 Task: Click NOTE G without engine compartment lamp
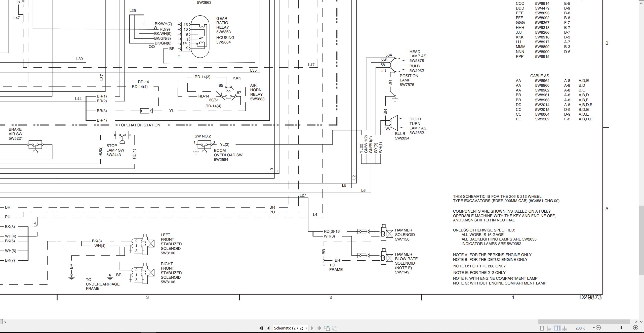pyautogui.click(x=500, y=283)
